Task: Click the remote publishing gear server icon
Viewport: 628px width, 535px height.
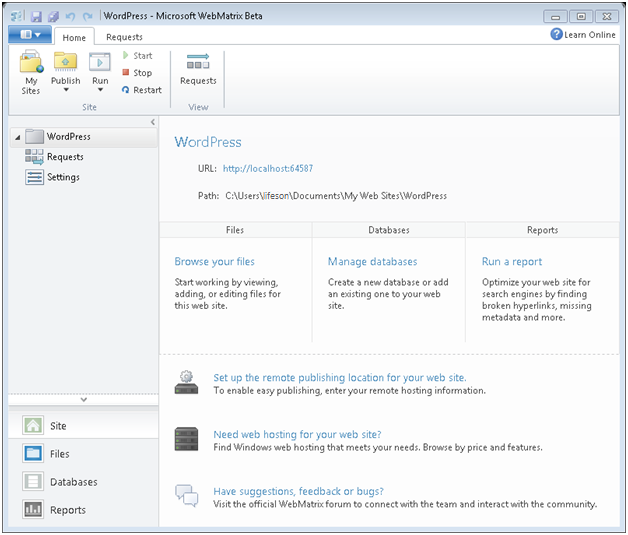Action: point(186,383)
